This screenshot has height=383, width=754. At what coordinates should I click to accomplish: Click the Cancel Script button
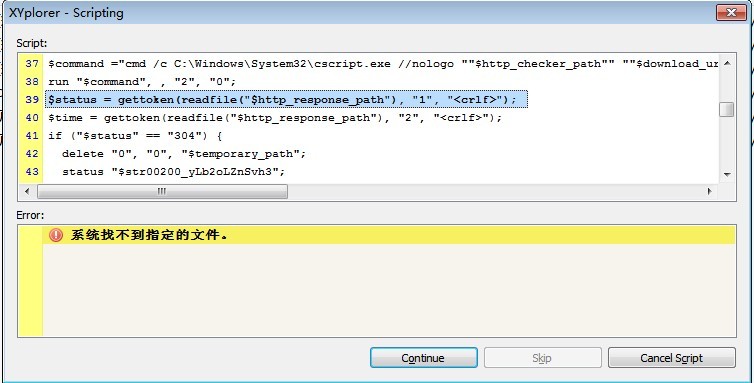tap(672, 357)
